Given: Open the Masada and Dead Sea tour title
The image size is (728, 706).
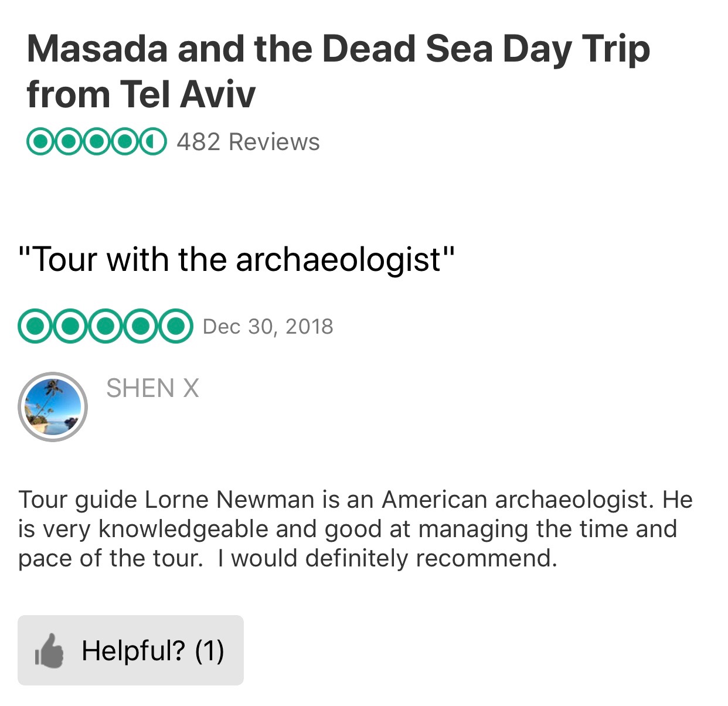Looking at the screenshot, I should pos(338,71).
